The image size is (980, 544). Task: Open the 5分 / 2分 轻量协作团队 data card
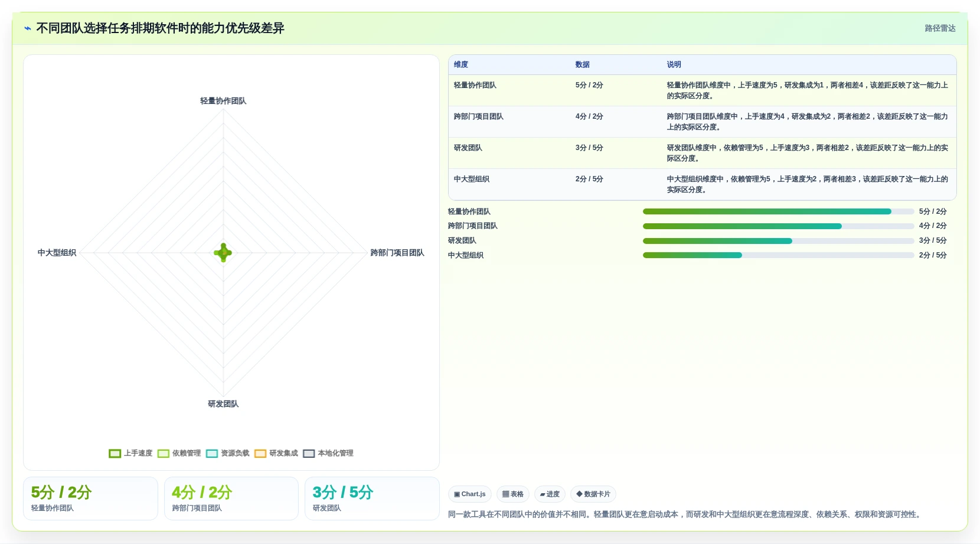coord(90,499)
